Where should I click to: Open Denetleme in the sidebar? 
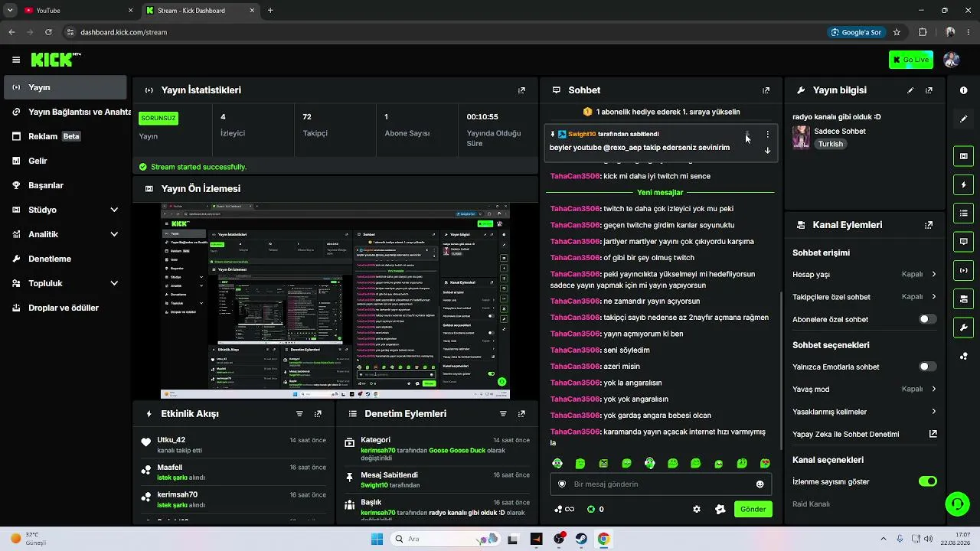(66, 259)
